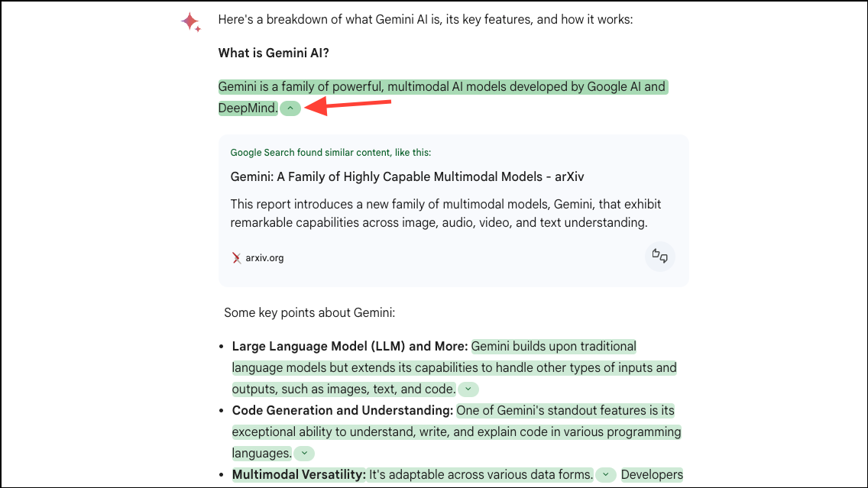The width and height of the screenshot is (868, 488).
Task: Click the arXiv favicon beside arxiv.org
Action: [x=237, y=257]
